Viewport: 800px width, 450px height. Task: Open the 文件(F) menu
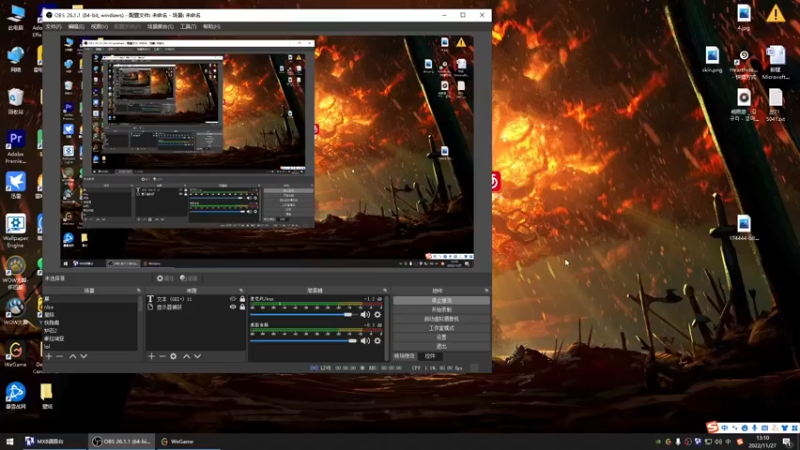(53, 27)
